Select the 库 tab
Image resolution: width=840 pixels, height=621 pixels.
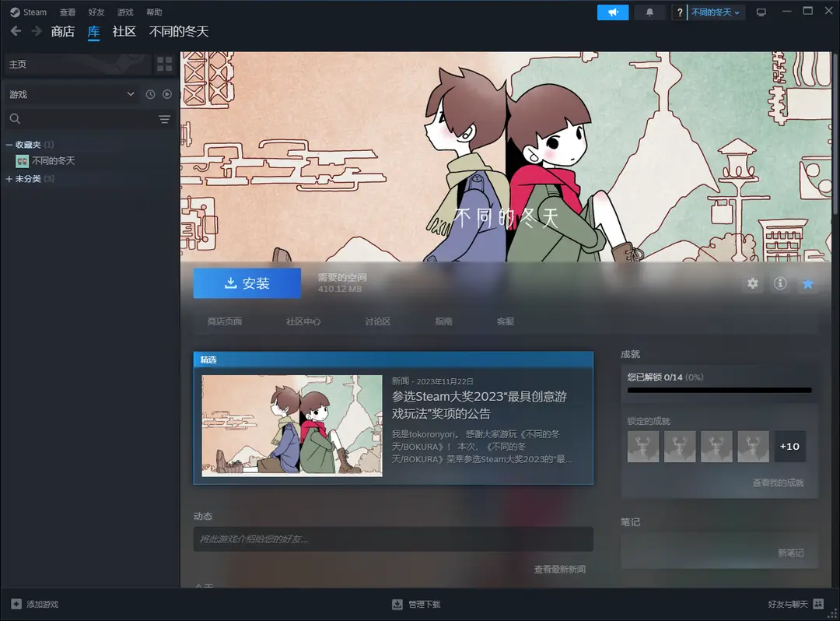(94, 32)
